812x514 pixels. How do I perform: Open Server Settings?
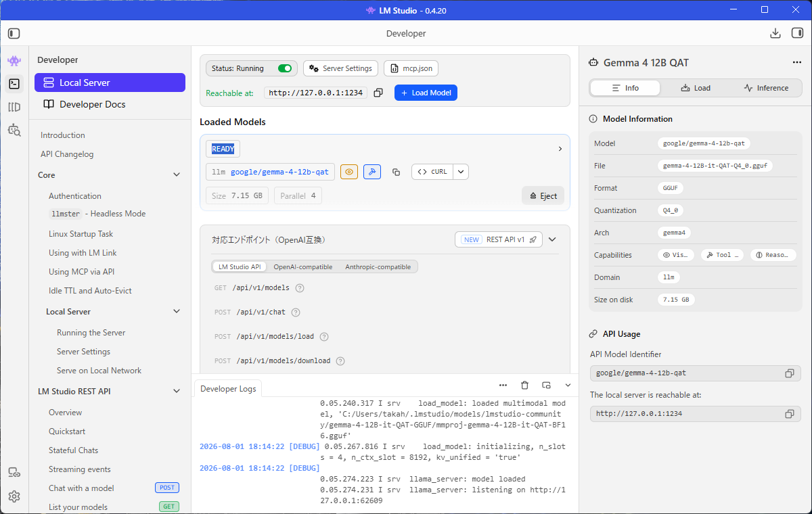point(340,68)
